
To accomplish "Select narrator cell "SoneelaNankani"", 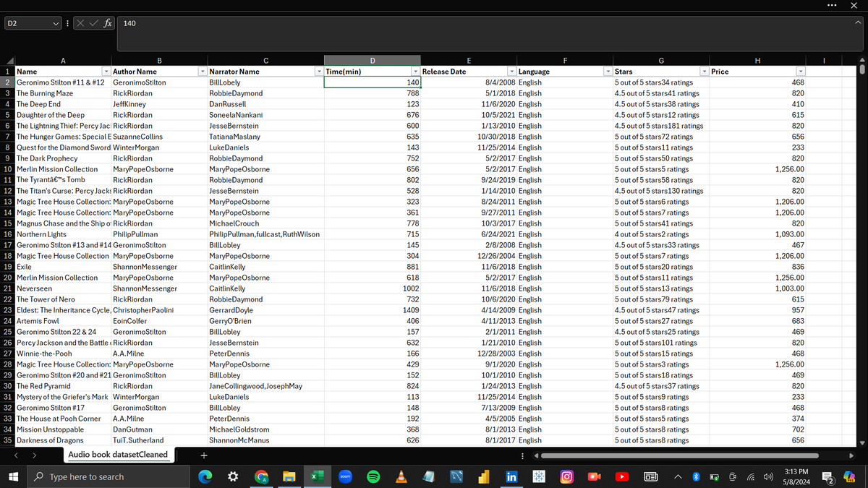I will tap(265, 115).
